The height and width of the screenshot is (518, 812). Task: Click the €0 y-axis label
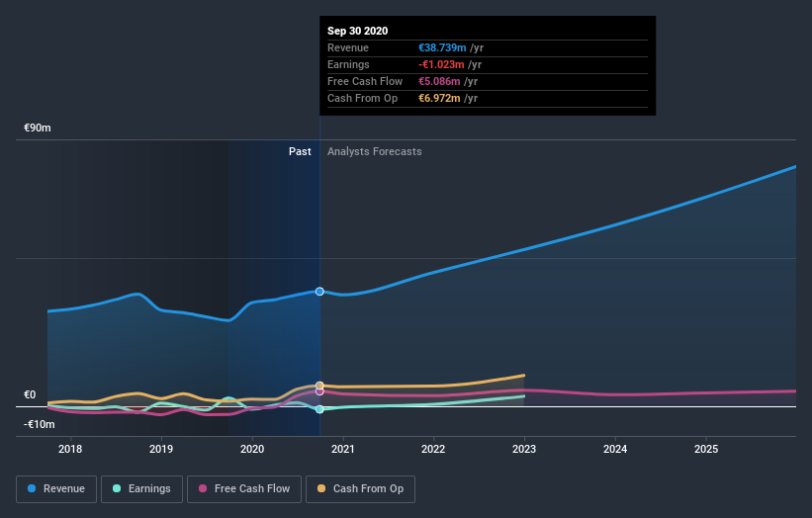[30, 394]
